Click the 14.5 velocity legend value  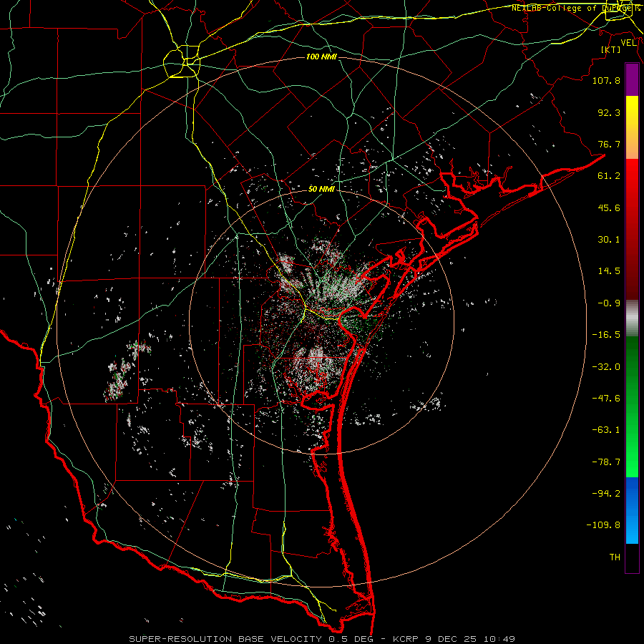pos(609,271)
